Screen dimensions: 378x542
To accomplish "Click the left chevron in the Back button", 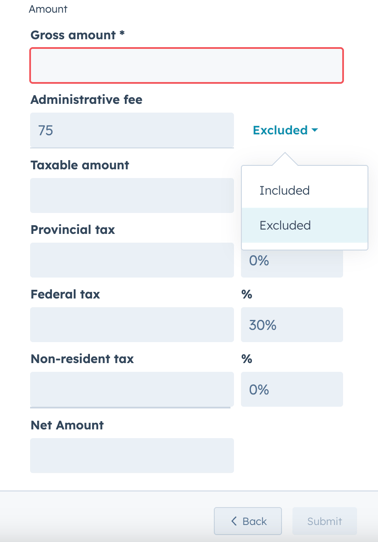I will click(234, 521).
